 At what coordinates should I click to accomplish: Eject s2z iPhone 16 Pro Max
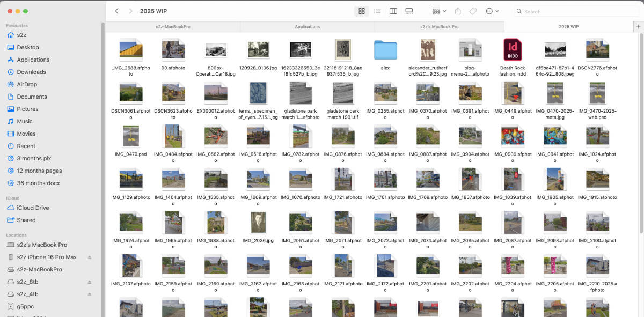[90, 257]
